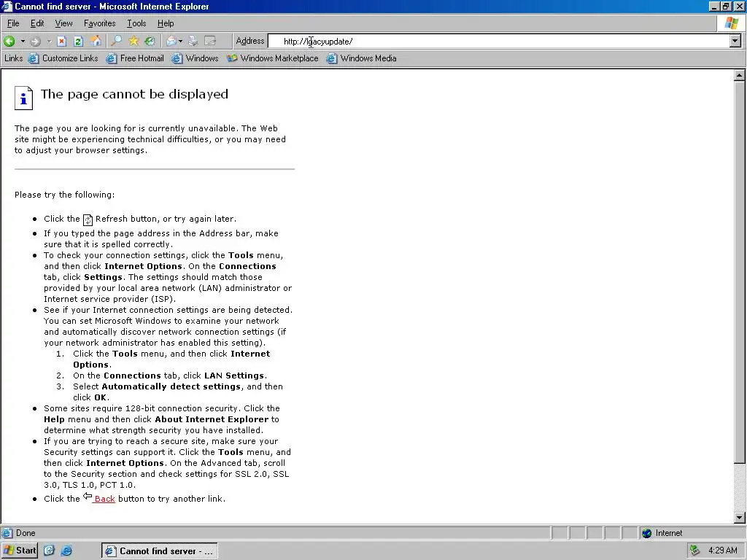The image size is (747, 560).
Task: Open the Tools menu
Action: pos(136,23)
